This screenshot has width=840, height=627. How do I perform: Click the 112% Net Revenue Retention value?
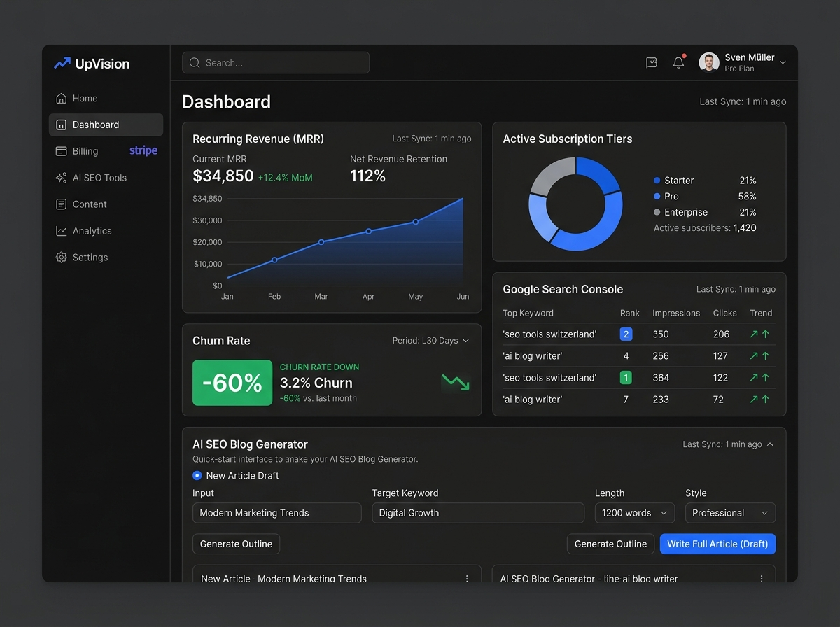click(x=368, y=176)
